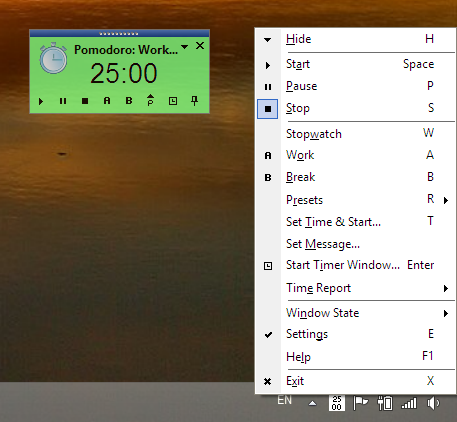The height and width of the screenshot is (422, 457).
Task: Open Set Time & Start... menu entry
Action: (356, 222)
